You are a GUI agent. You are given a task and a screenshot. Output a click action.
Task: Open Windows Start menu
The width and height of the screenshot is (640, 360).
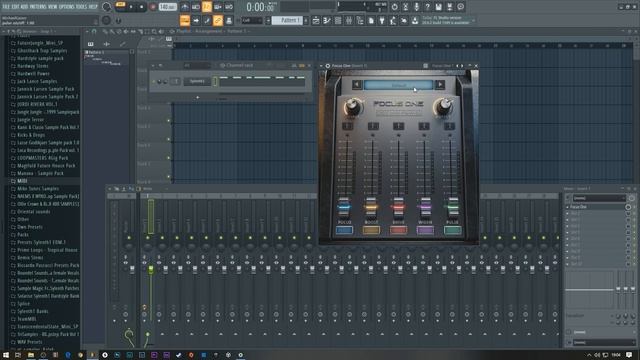[6, 355]
